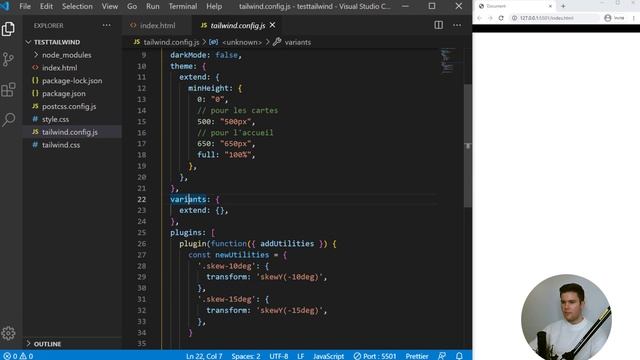Click the Prettier status bar item

tap(417, 356)
